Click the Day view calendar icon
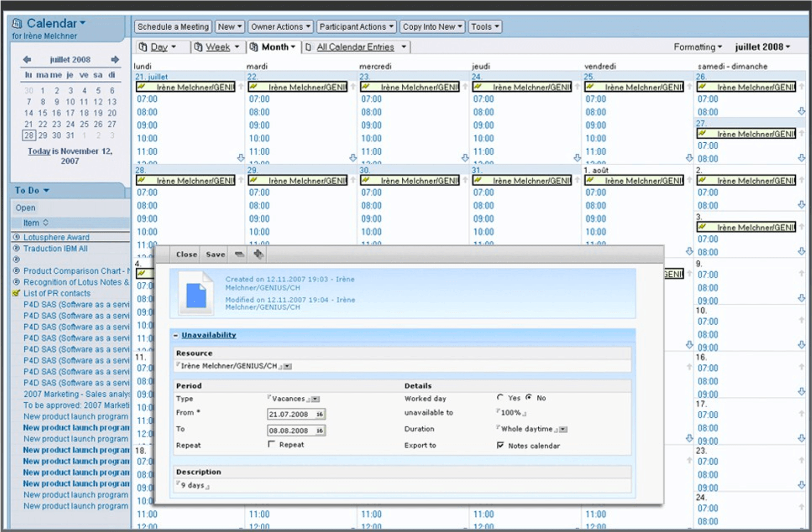The image size is (812, 532). [142, 46]
